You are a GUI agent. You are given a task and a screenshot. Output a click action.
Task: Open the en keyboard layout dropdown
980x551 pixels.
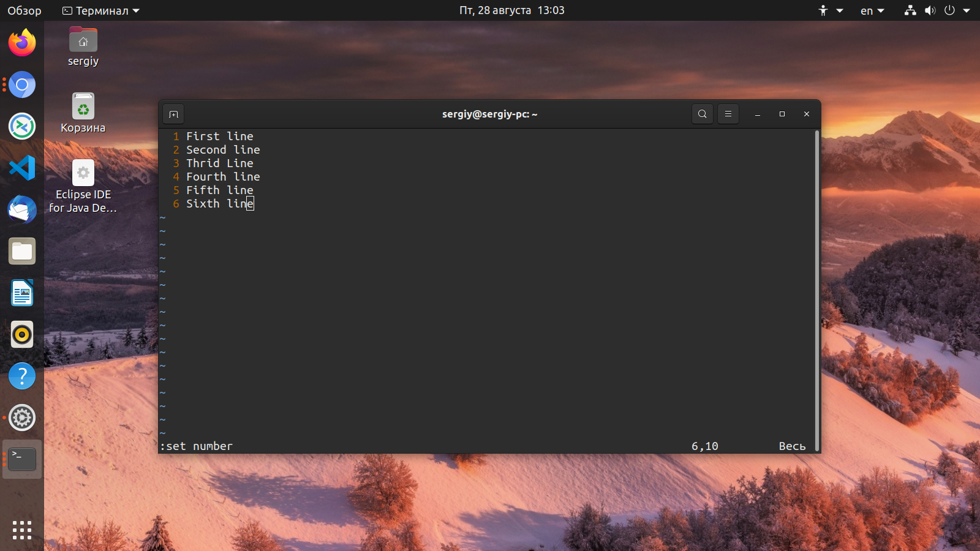click(x=872, y=10)
